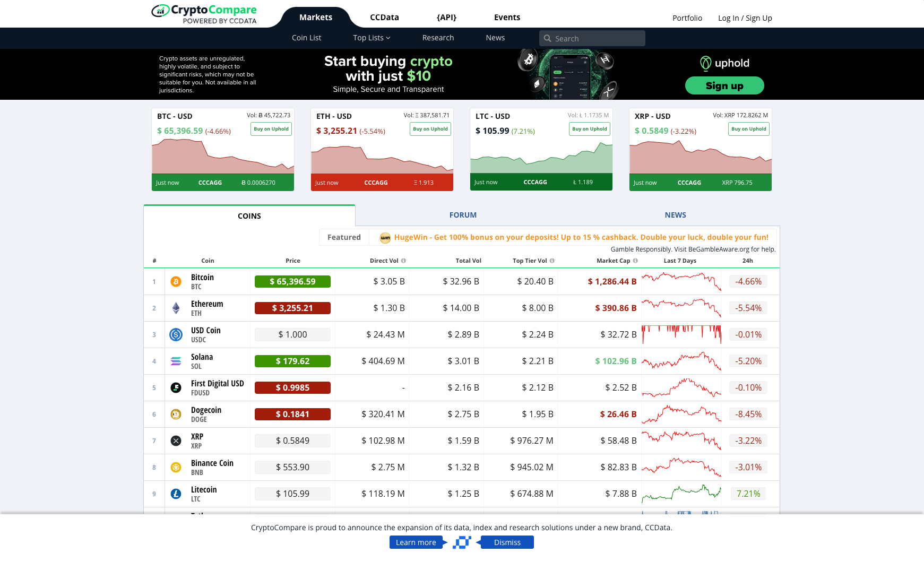Dismiss the CCData announcement

click(x=507, y=542)
